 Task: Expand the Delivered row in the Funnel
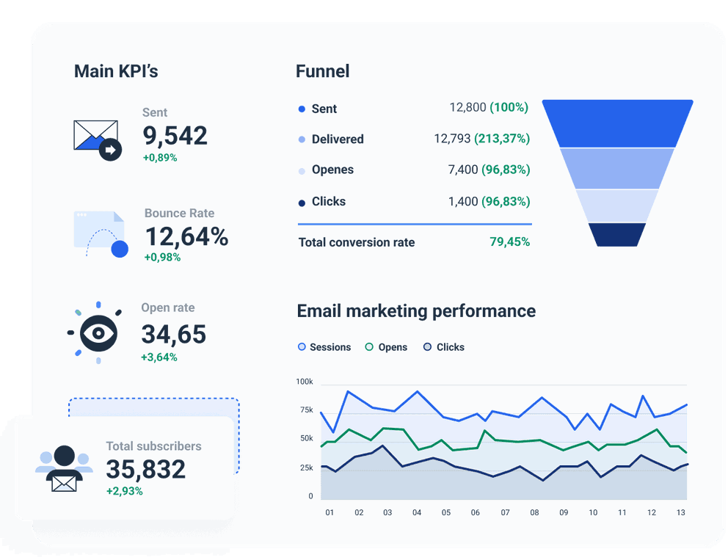pyautogui.click(x=340, y=139)
